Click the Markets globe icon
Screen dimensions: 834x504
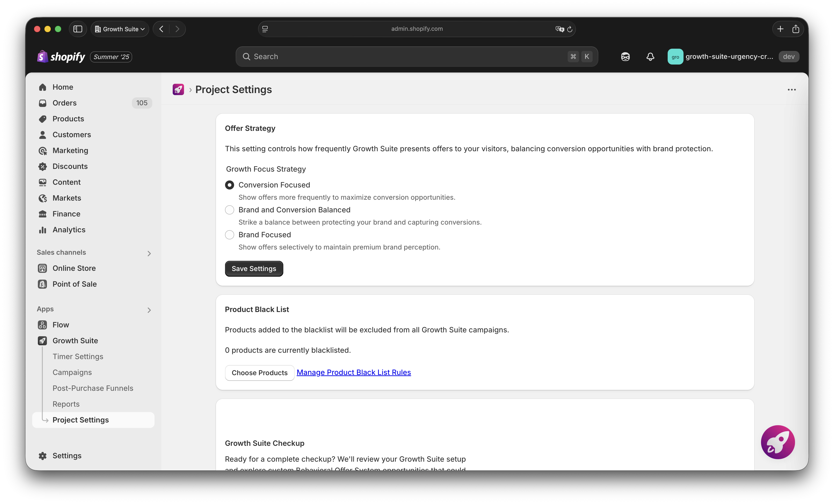click(42, 198)
